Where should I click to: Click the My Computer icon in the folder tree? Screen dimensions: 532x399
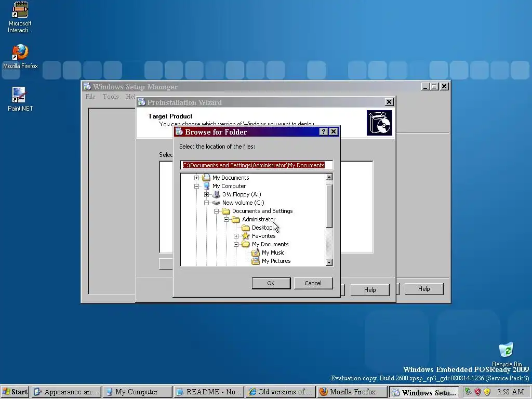206,186
